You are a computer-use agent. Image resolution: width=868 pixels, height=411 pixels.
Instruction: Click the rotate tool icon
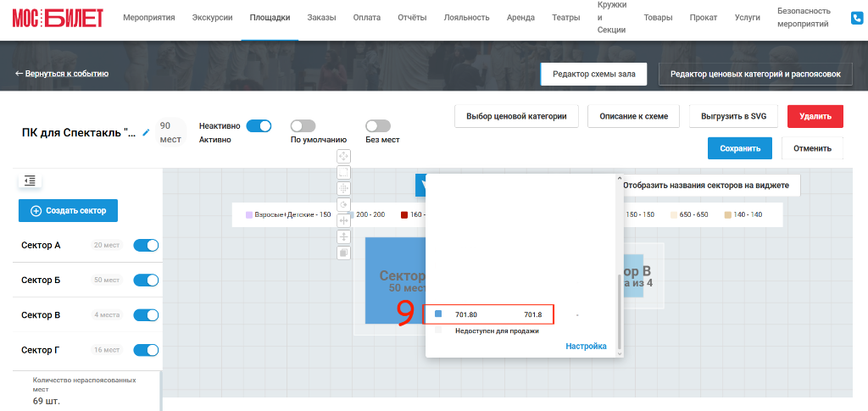(343, 204)
